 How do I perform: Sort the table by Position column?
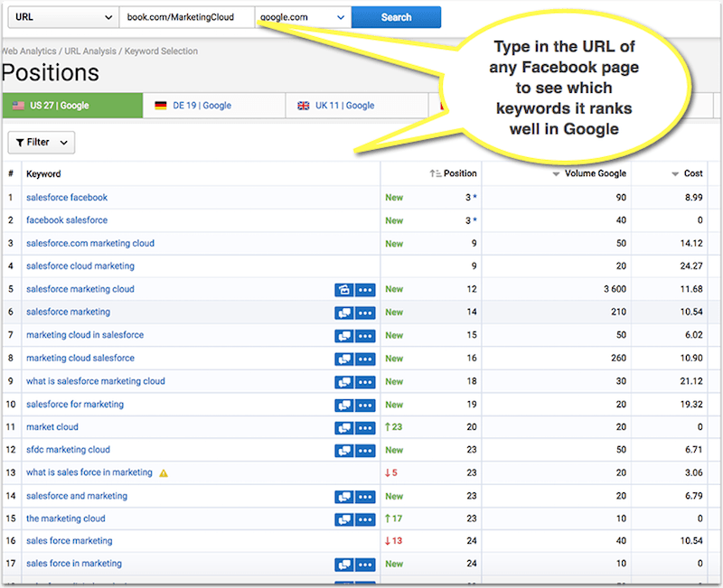point(454,173)
